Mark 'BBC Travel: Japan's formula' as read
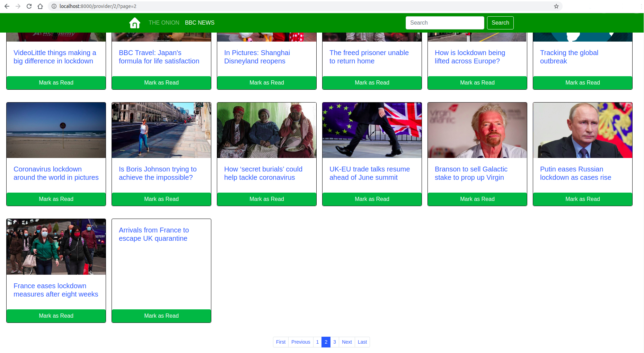This screenshot has width=644, height=353. coord(161,83)
